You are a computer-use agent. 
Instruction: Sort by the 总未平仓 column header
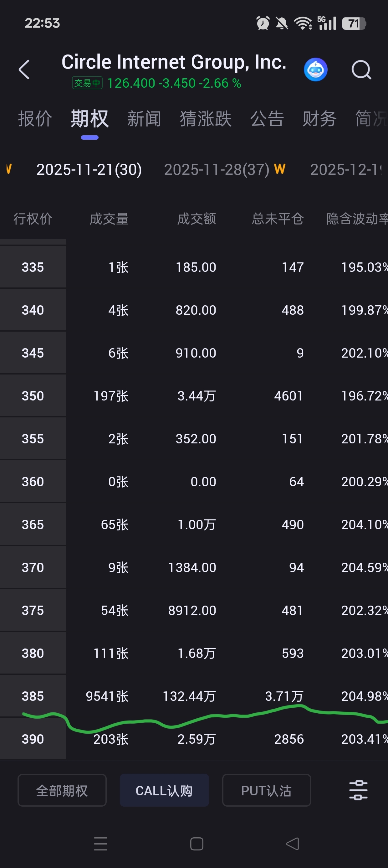point(278,219)
